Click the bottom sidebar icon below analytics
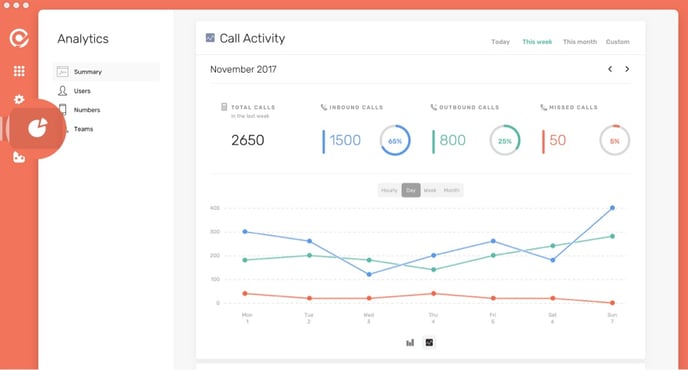The height and width of the screenshot is (370, 688). pos(19,157)
